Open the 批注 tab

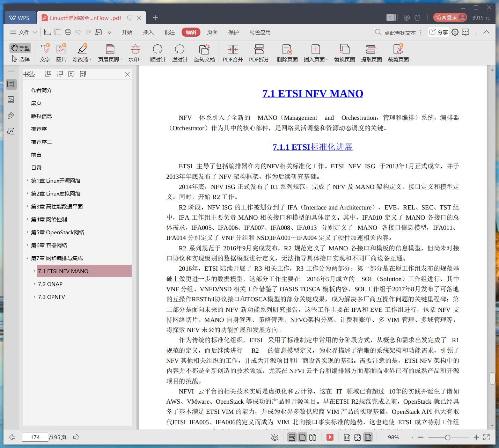click(x=169, y=32)
